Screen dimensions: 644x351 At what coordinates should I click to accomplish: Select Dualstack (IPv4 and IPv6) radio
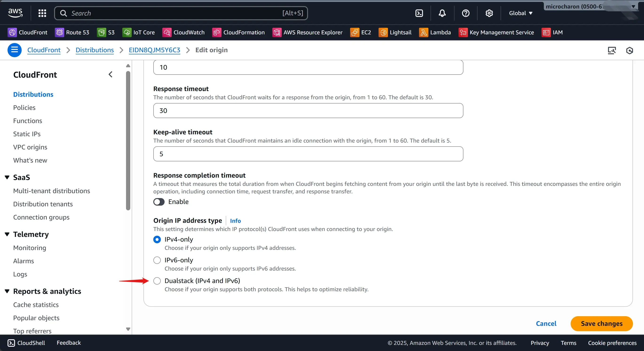(x=157, y=281)
